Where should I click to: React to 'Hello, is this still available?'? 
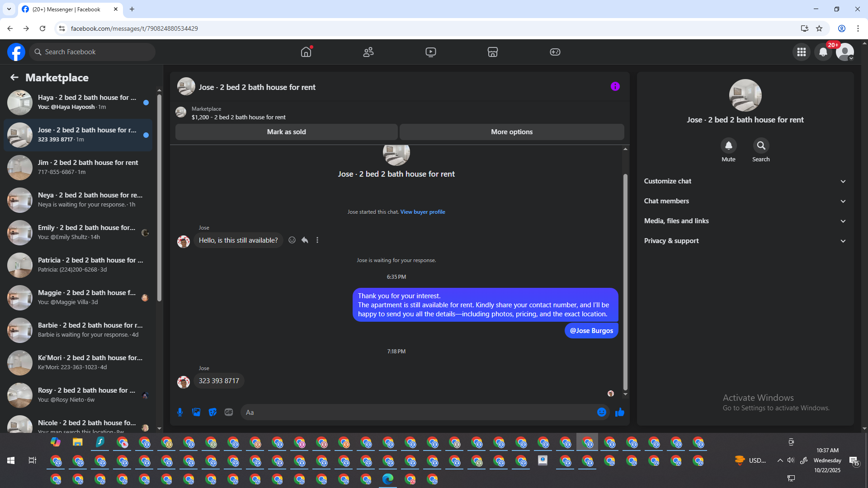[292, 240]
